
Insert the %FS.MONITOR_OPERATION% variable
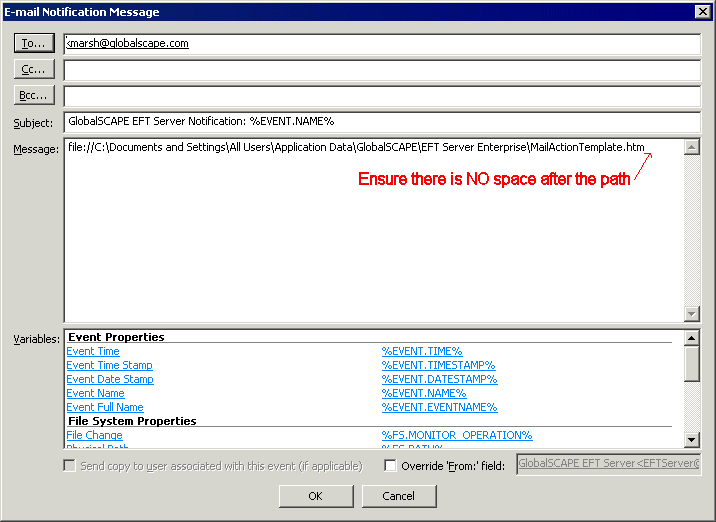point(457,436)
